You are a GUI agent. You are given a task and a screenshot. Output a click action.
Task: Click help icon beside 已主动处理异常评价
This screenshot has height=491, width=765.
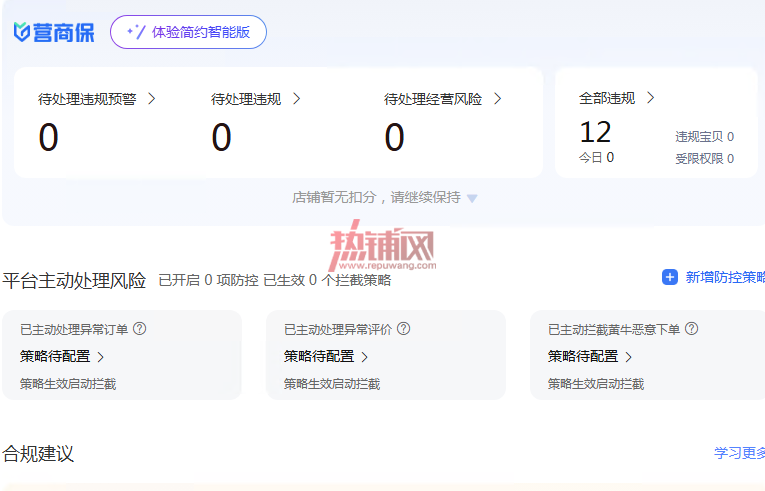(x=403, y=329)
